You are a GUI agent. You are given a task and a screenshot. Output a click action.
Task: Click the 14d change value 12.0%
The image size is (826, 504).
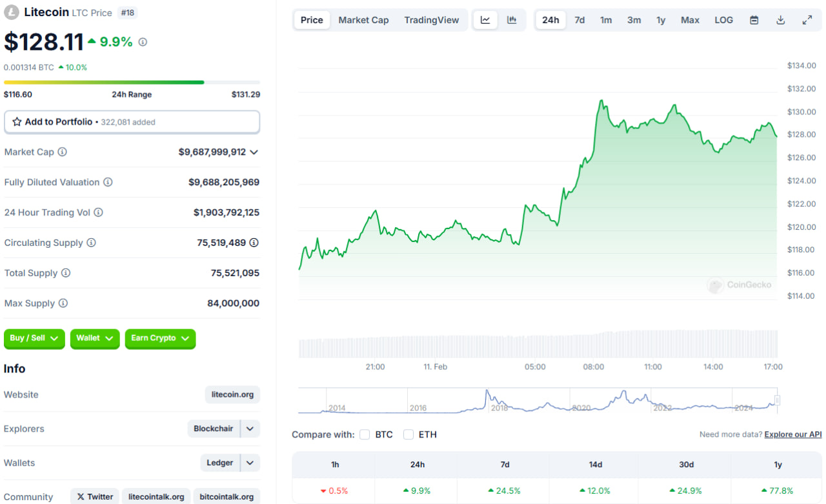pos(594,491)
